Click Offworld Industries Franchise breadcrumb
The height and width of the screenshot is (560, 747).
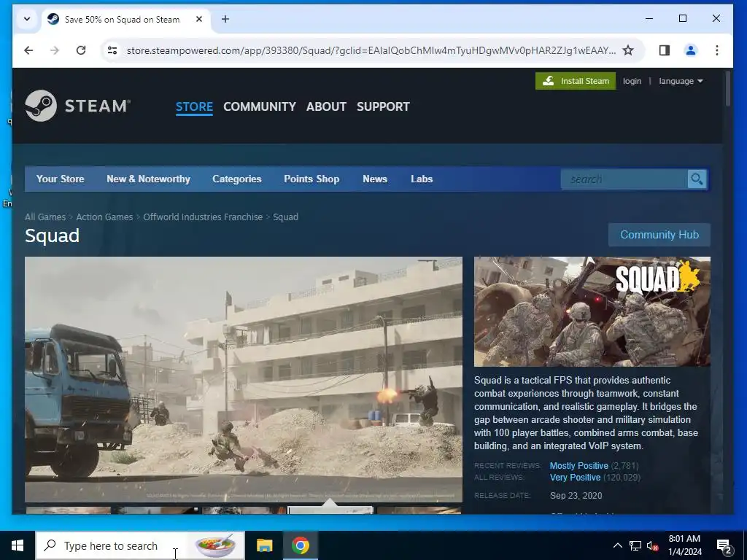(203, 217)
